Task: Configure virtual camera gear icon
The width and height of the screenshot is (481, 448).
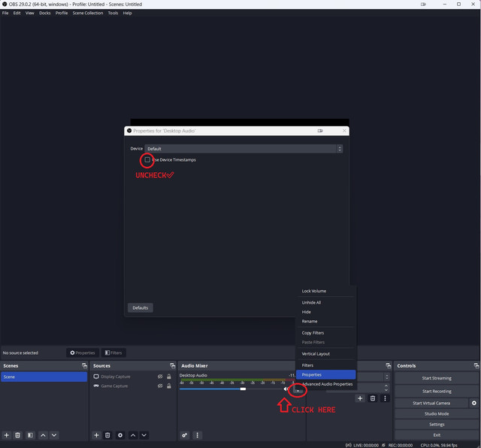Action: pos(474,403)
